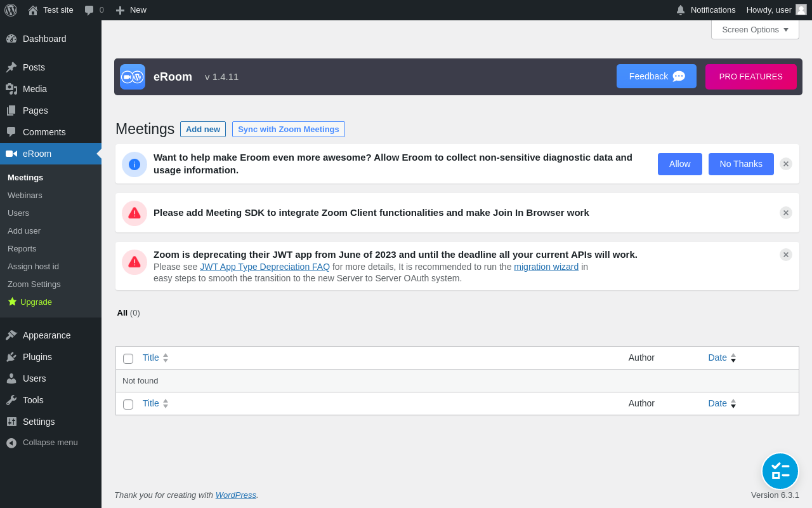Open the Appearance menu

tap(51, 335)
